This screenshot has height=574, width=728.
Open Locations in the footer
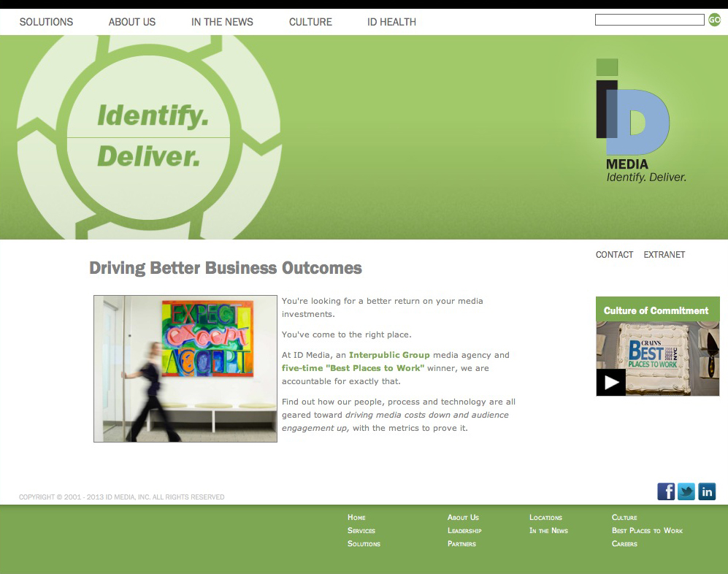coord(545,517)
